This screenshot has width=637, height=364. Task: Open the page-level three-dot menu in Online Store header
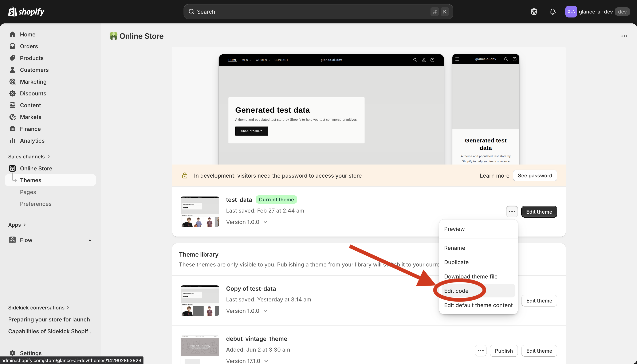tap(624, 36)
